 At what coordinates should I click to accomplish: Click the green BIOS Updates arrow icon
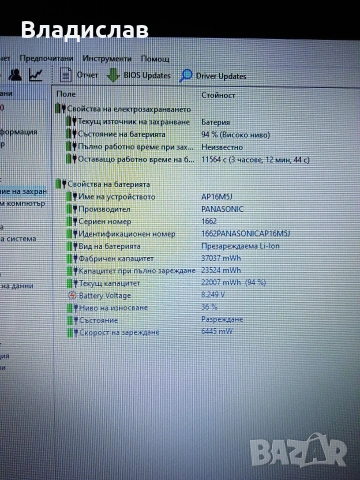click(113, 75)
